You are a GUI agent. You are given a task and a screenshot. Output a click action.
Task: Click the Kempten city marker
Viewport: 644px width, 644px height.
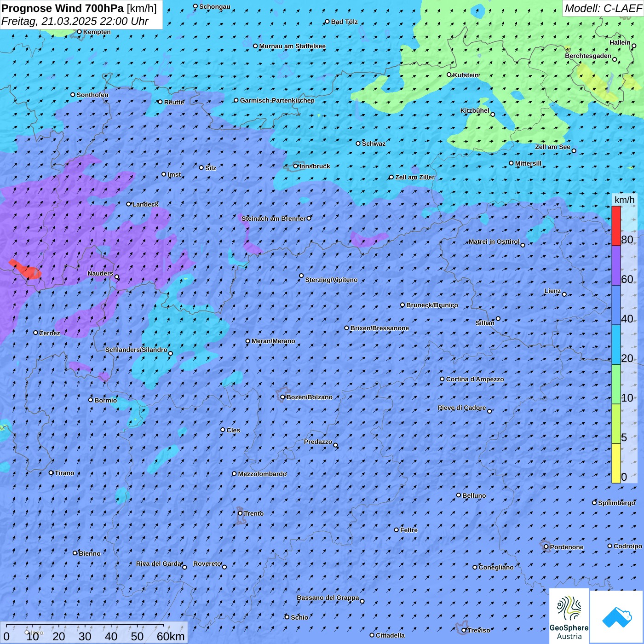point(79,32)
